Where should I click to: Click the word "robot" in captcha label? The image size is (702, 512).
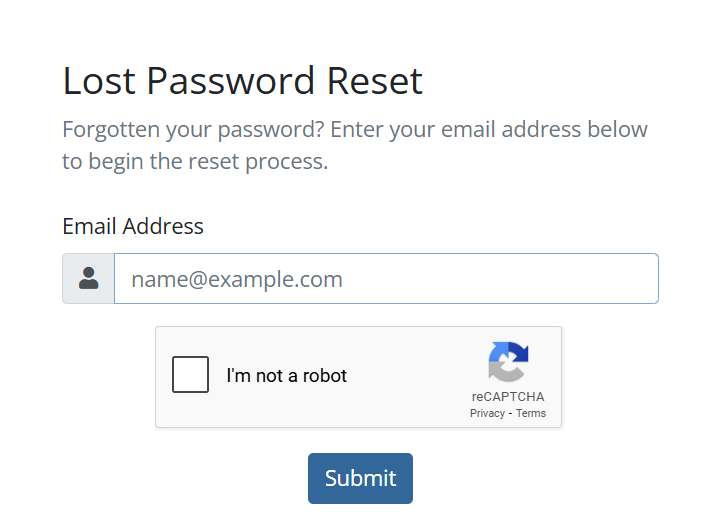point(324,376)
